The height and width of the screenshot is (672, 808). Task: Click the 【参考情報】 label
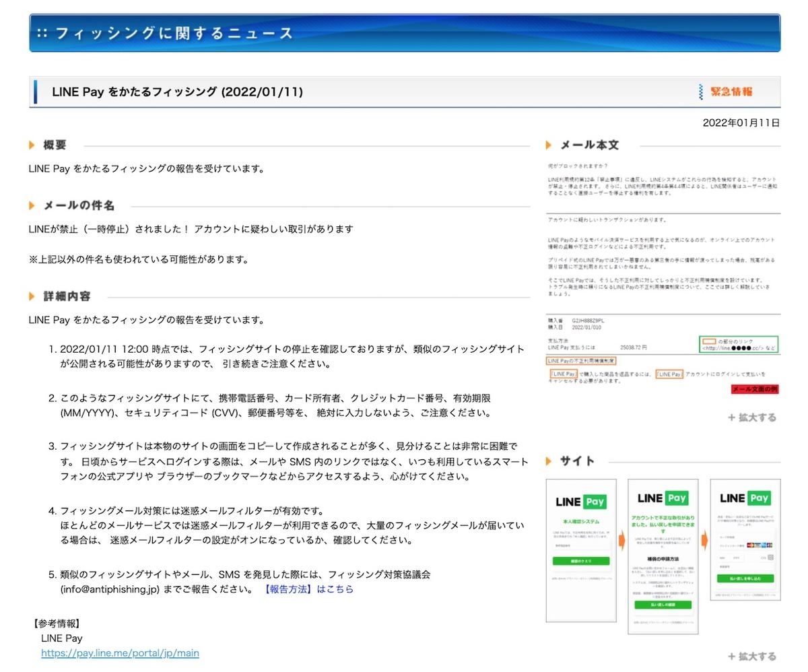[x=57, y=624]
